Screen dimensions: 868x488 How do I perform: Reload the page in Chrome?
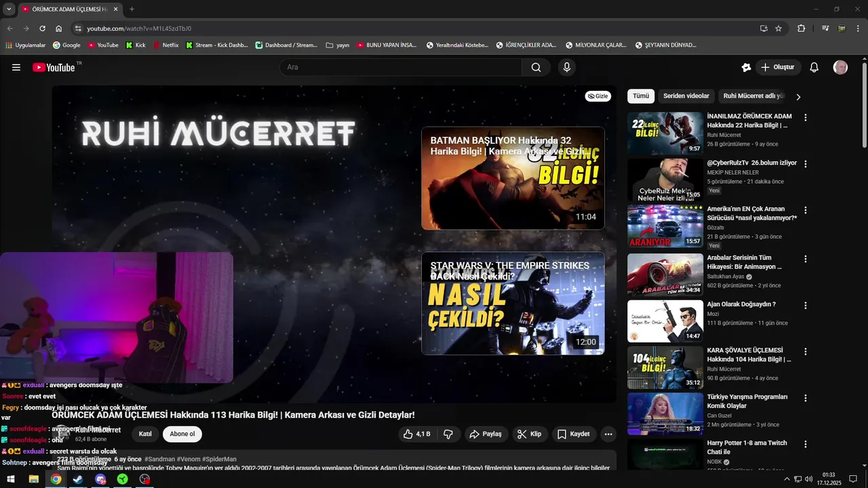tap(42, 28)
